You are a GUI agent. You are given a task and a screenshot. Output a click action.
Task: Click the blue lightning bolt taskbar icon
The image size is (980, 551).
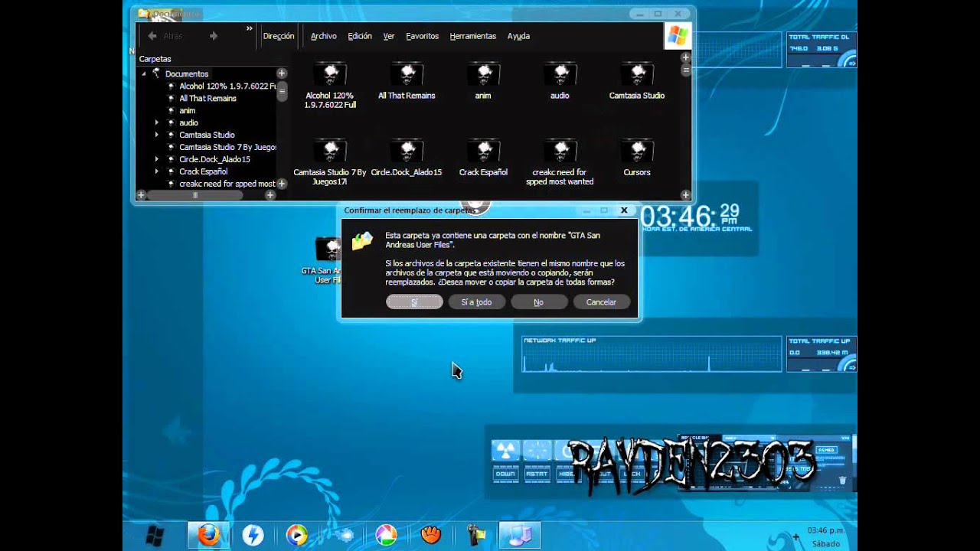coord(253,535)
